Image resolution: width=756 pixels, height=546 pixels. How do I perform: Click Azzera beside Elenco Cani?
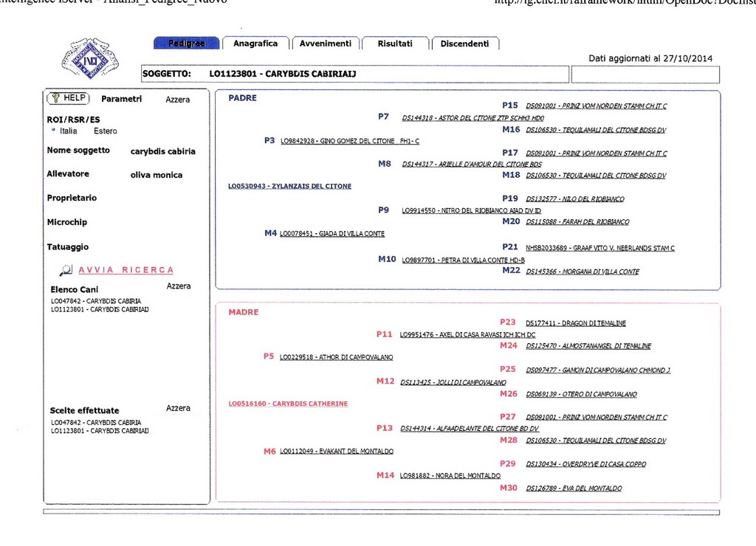point(179,286)
